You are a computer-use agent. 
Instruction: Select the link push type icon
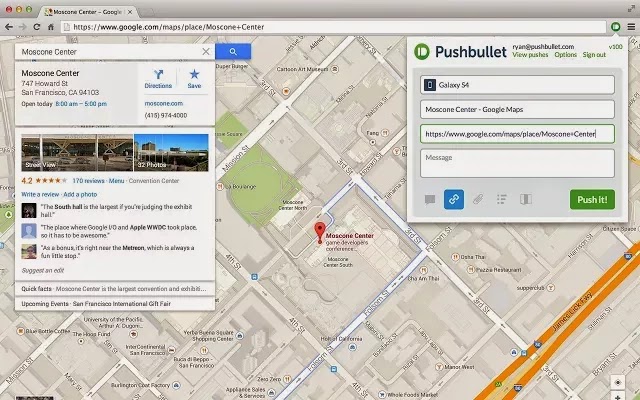[x=454, y=199]
